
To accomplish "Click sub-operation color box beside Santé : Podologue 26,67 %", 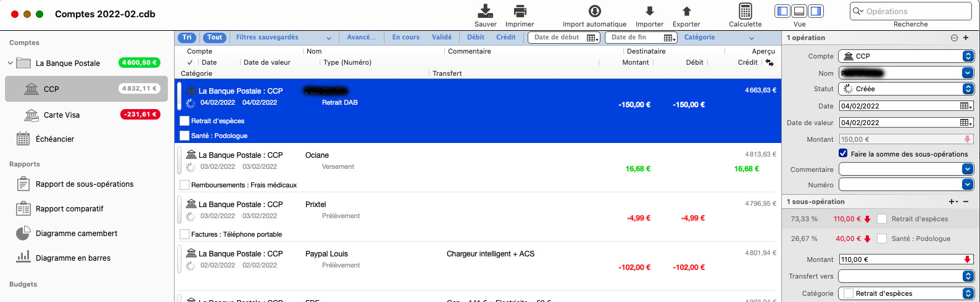I will pos(882,239).
